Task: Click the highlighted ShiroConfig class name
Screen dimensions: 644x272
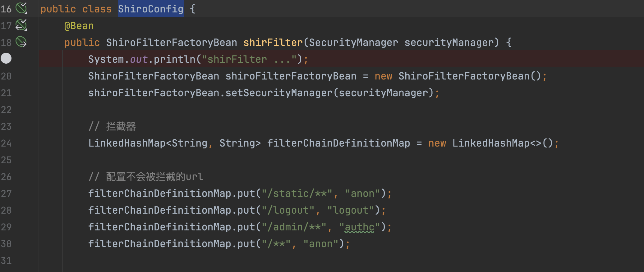Action: pos(150,9)
